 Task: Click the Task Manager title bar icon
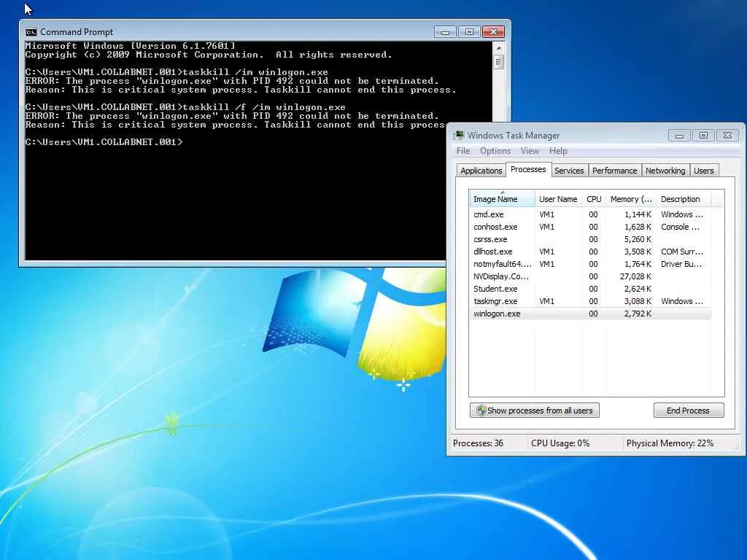pos(459,135)
